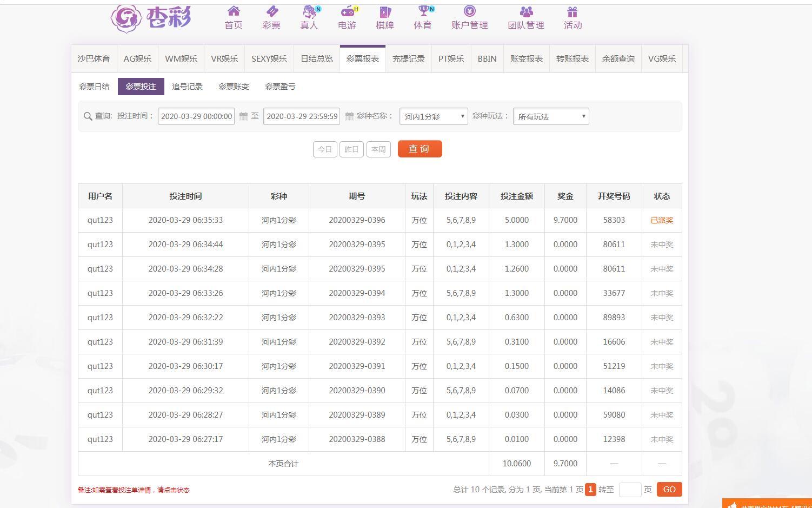812x508 pixels.
Task: Open live casino (真人) icon
Action: click(x=309, y=11)
